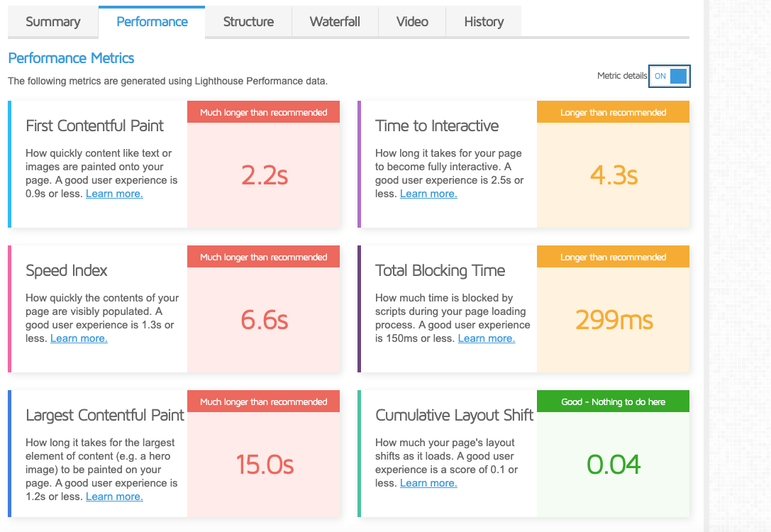Viewport: 771px width, 532px height.
Task: Select the Performance tab
Action: tap(152, 21)
